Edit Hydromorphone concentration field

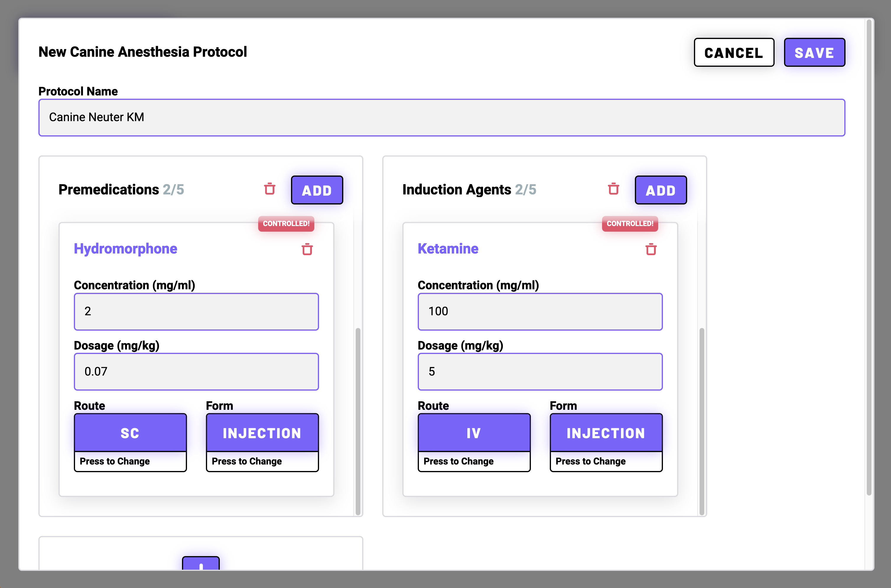pyautogui.click(x=196, y=312)
